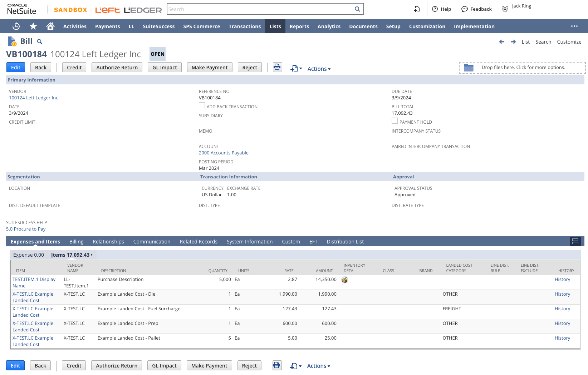Switch to the Distribution List subtab
The width and height of the screenshot is (588, 375).
345,242
